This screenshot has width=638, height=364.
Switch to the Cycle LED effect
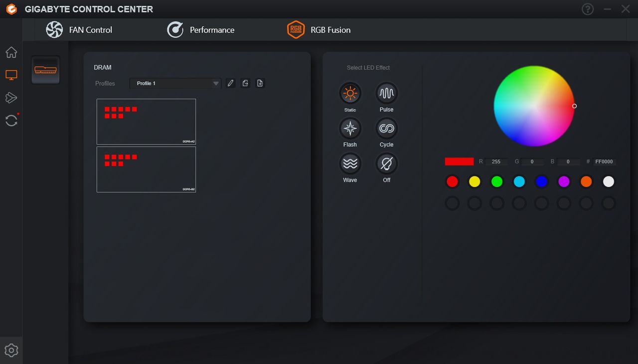click(x=386, y=128)
